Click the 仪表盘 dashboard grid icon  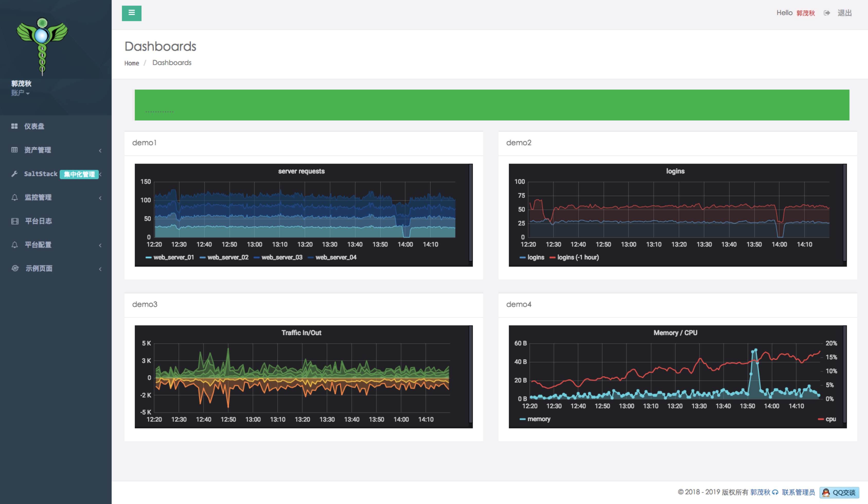tap(14, 126)
